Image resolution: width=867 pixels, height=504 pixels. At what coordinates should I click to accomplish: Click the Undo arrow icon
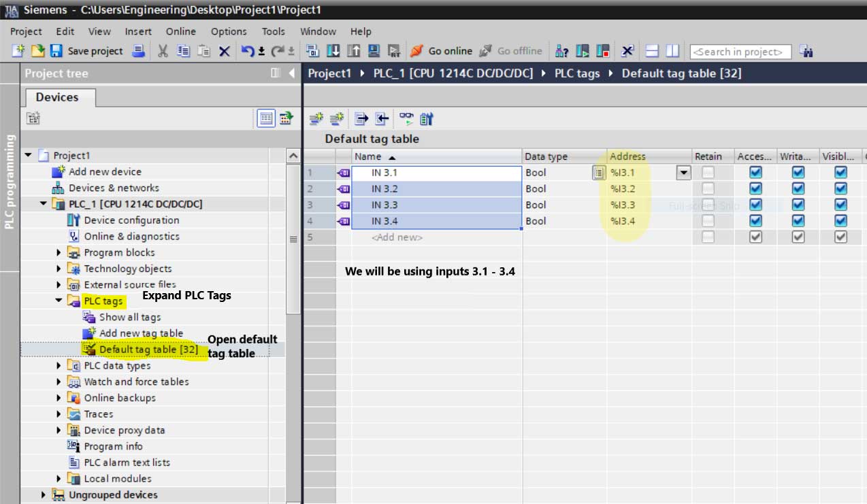click(x=248, y=51)
